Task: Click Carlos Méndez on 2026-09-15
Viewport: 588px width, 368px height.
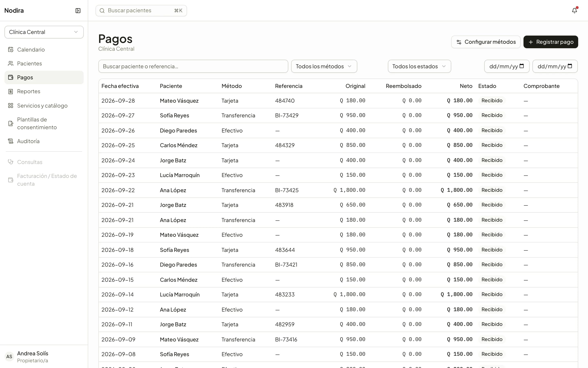Action: (x=178, y=280)
